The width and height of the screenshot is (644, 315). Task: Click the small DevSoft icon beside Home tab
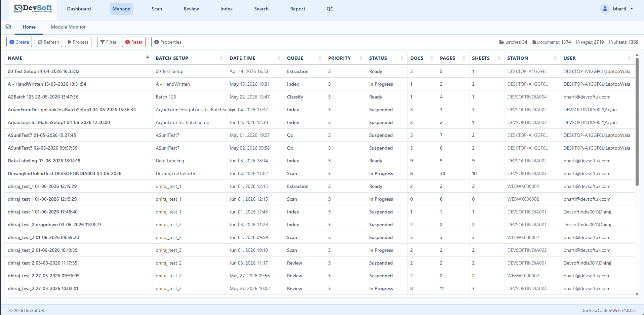click(x=8, y=27)
